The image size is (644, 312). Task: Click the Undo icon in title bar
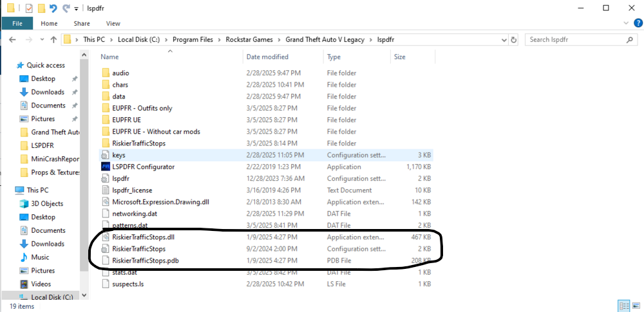coord(53,8)
